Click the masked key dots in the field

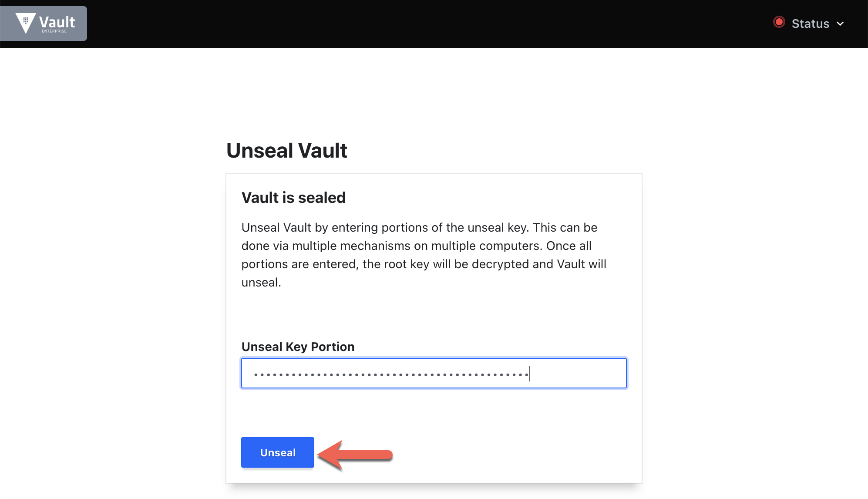[x=391, y=374]
